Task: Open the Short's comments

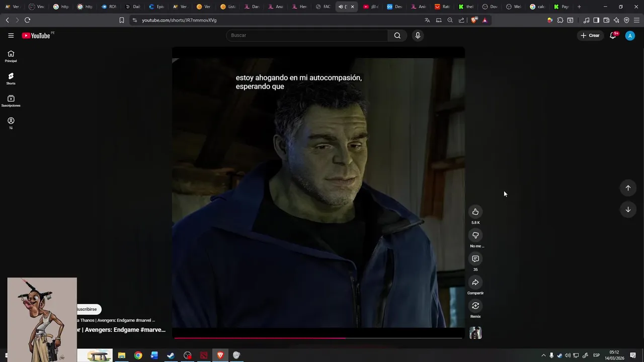Action: tap(475, 258)
